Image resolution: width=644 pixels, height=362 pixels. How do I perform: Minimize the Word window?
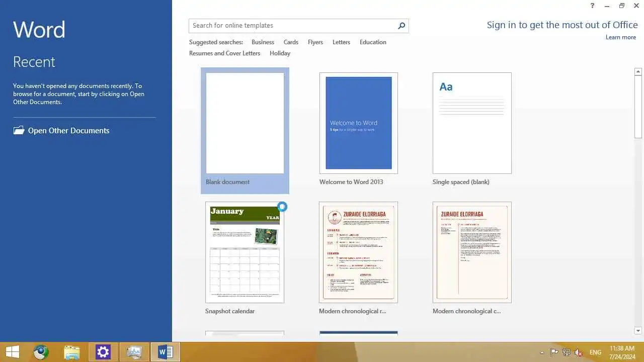click(x=607, y=6)
